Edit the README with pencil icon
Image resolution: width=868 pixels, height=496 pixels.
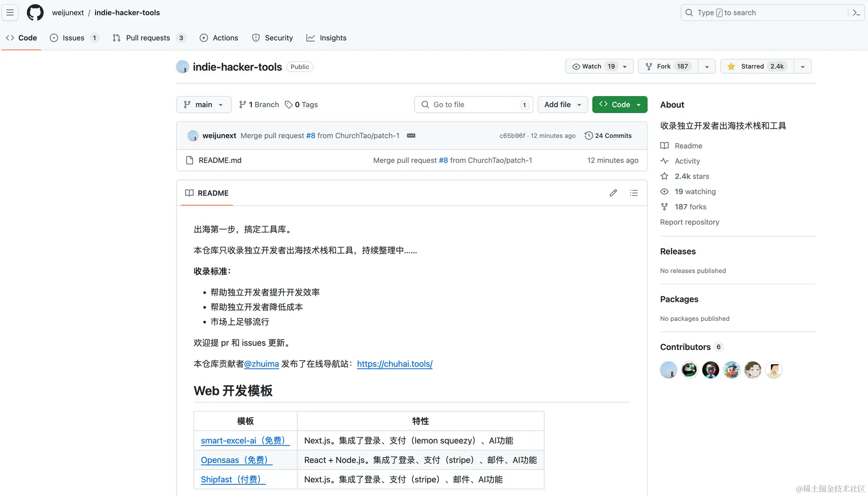pos(613,193)
